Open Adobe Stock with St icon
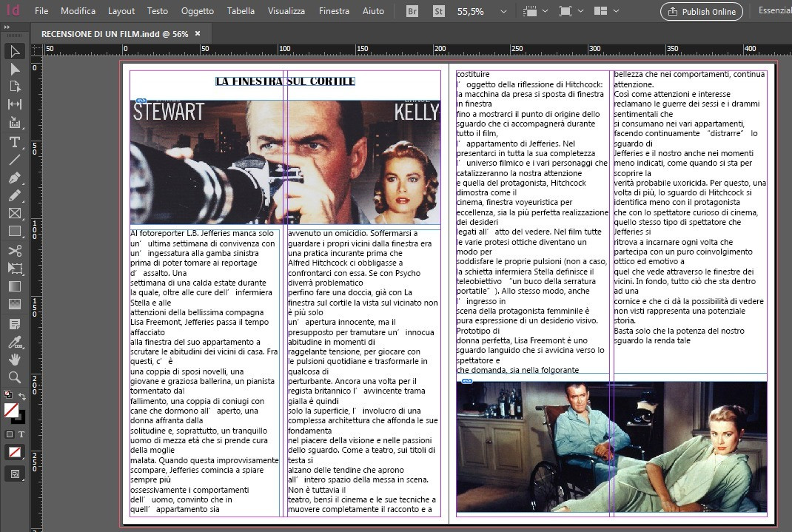792x532 pixels. point(438,11)
